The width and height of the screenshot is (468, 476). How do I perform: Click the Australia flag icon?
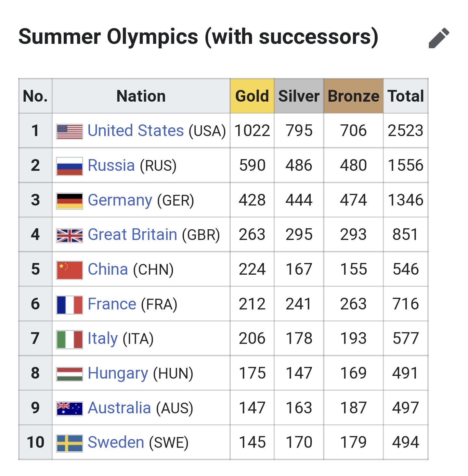click(70, 408)
